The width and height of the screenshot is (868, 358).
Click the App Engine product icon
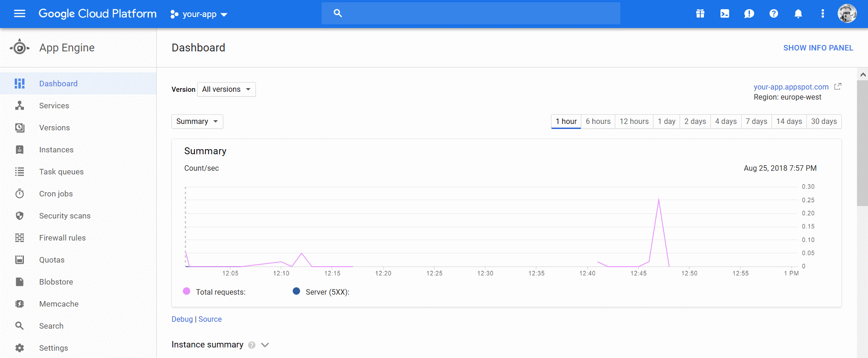pos(19,47)
